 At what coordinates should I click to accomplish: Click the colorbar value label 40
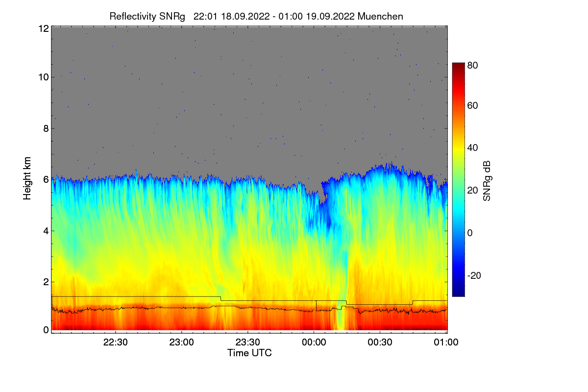pos(473,147)
